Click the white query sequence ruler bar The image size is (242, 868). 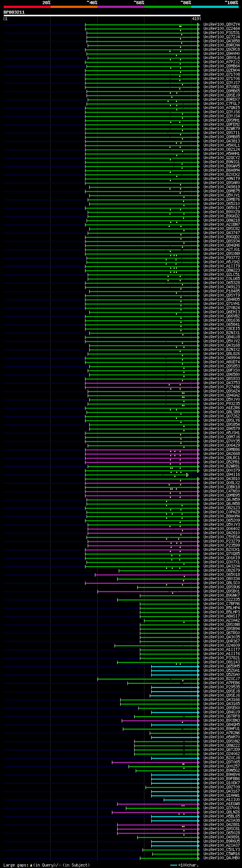[x=102, y=16]
